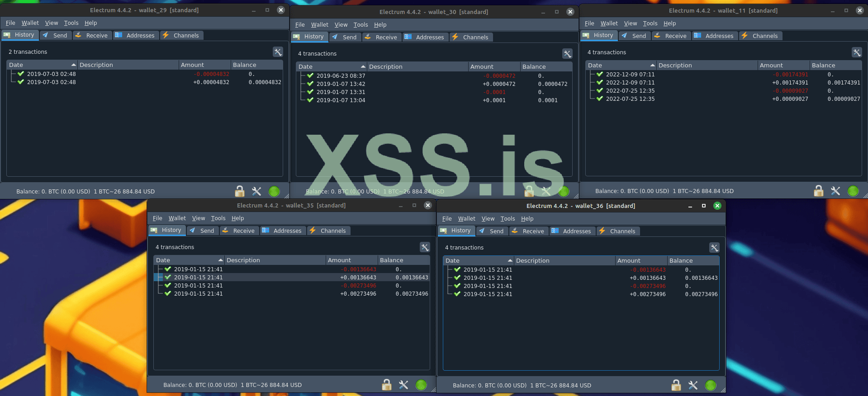This screenshot has width=868, height=396.
Task: Sort by Date column header in wallet_29
Action: [42, 65]
